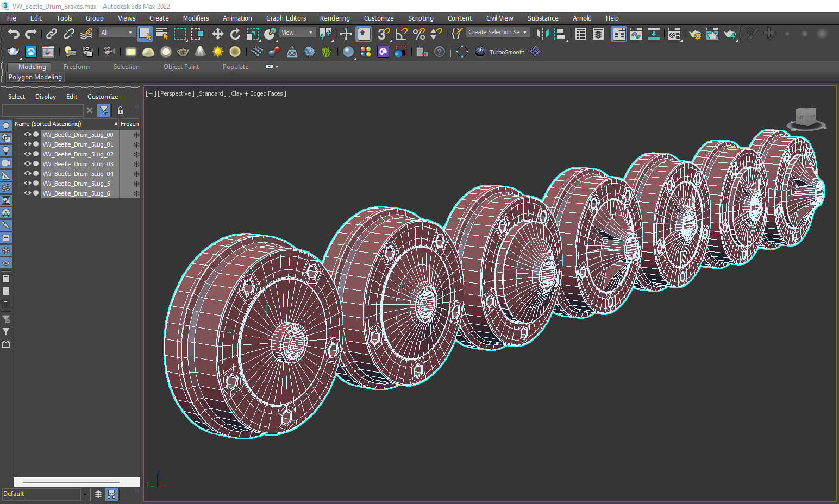
Task: Open the File menu
Action: click(x=11, y=18)
